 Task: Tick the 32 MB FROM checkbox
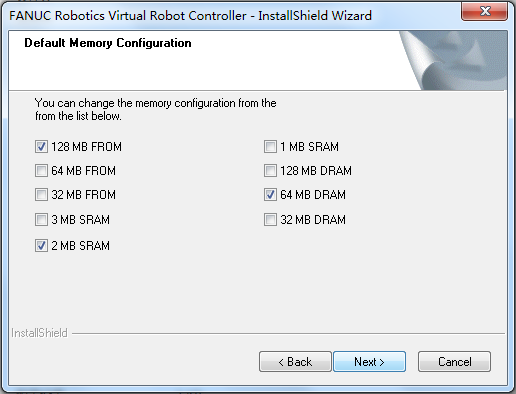click(x=41, y=195)
